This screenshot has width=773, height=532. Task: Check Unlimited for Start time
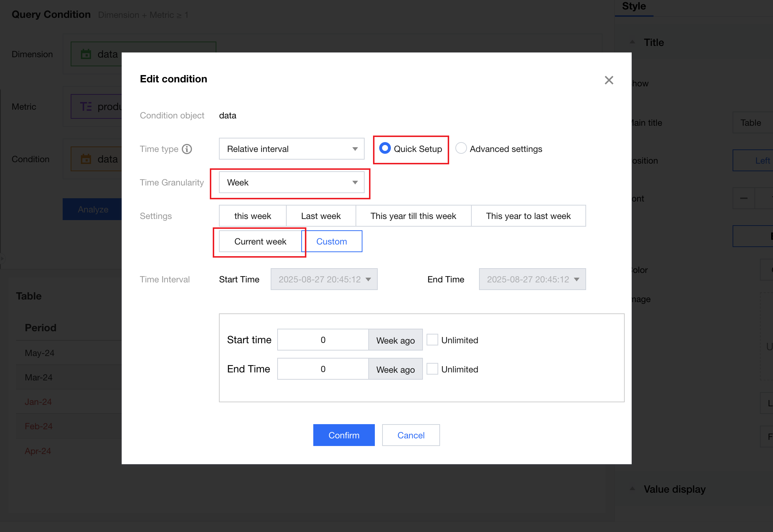(x=432, y=340)
